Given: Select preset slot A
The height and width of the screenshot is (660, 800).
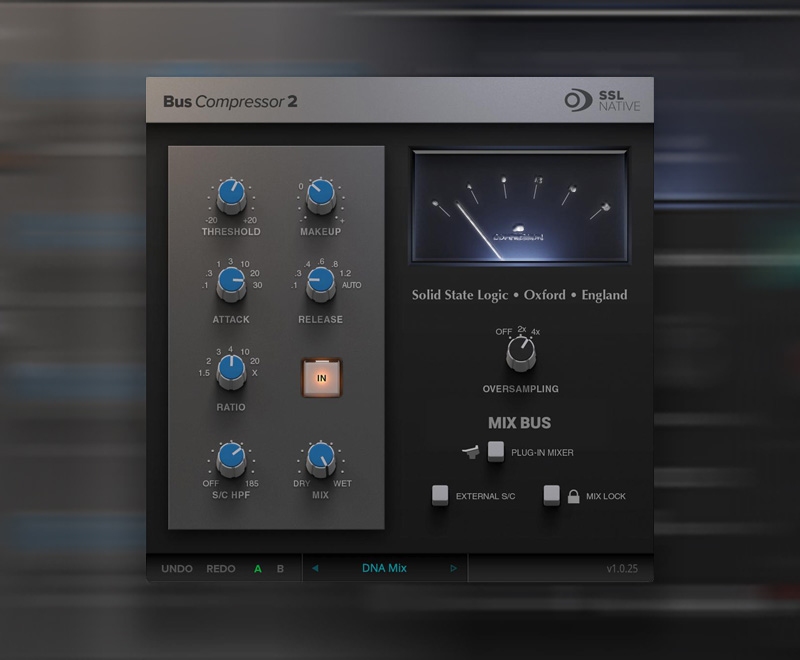Looking at the screenshot, I should click(x=258, y=569).
